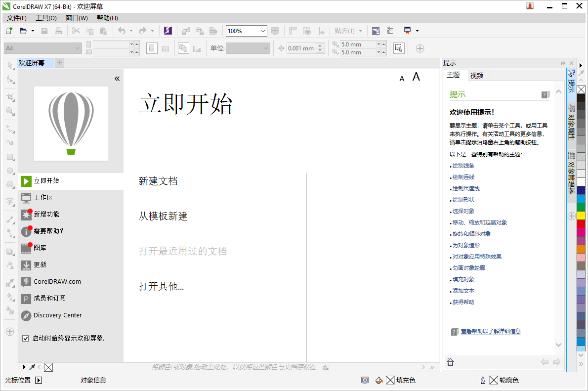This screenshot has width=588, height=391.
Task: Click the New document icon in the toolbar
Action: point(9,31)
